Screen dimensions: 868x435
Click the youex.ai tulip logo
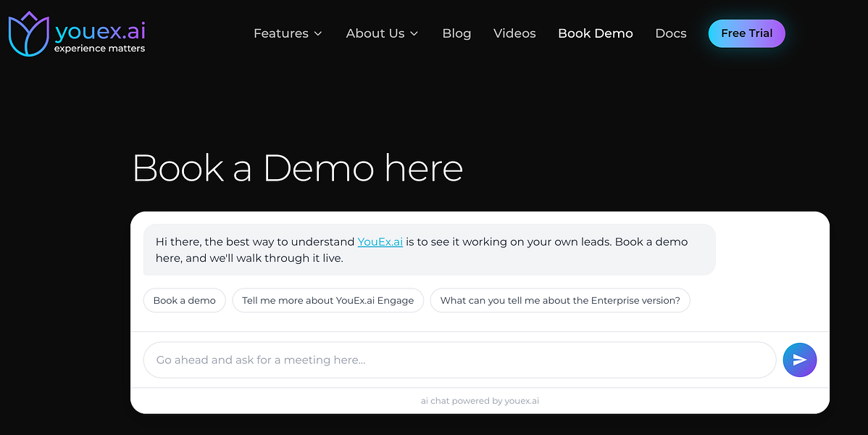[x=29, y=33]
